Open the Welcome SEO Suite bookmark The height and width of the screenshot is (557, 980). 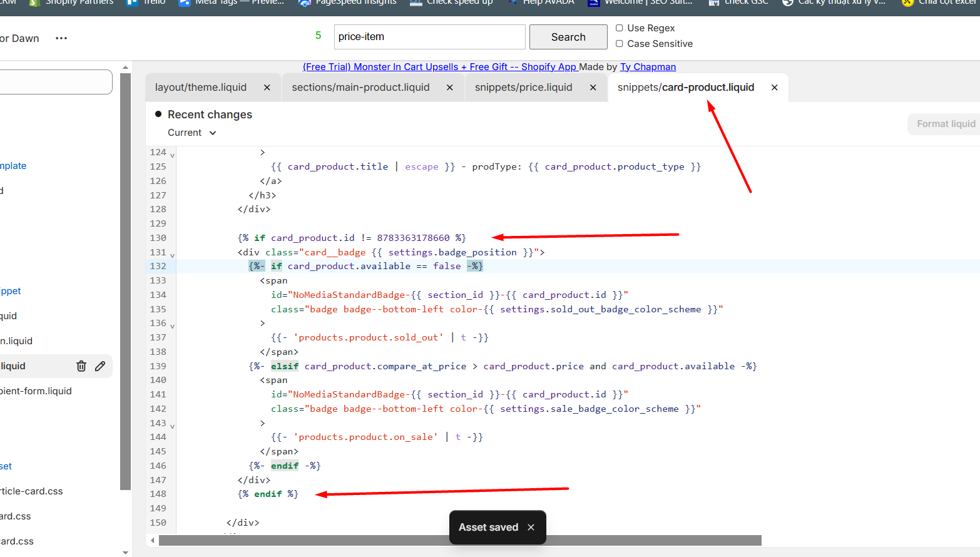(640, 3)
